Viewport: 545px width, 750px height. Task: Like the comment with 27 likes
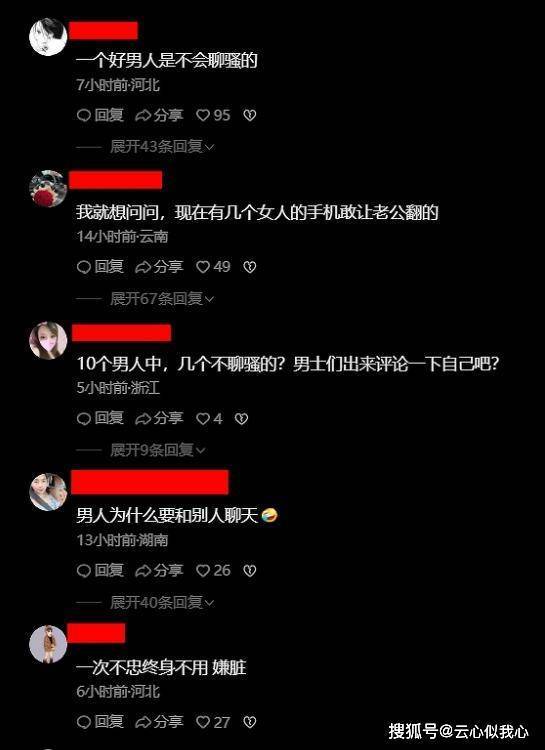click(213, 722)
